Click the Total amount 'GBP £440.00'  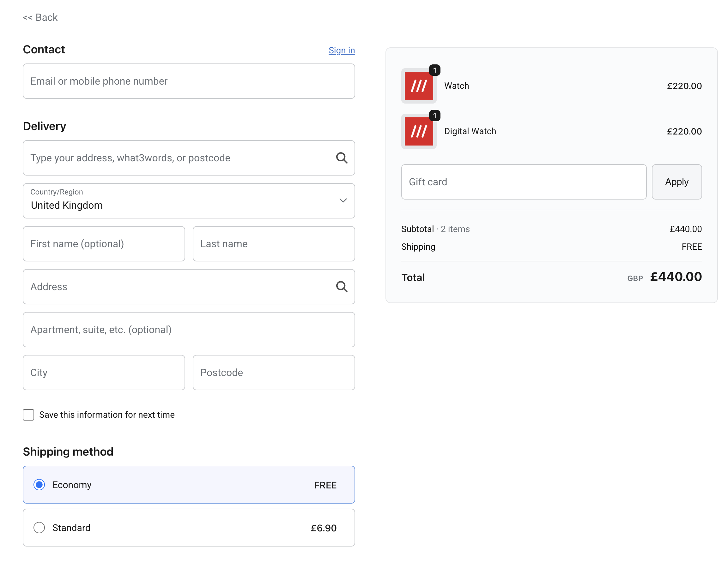(x=664, y=277)
